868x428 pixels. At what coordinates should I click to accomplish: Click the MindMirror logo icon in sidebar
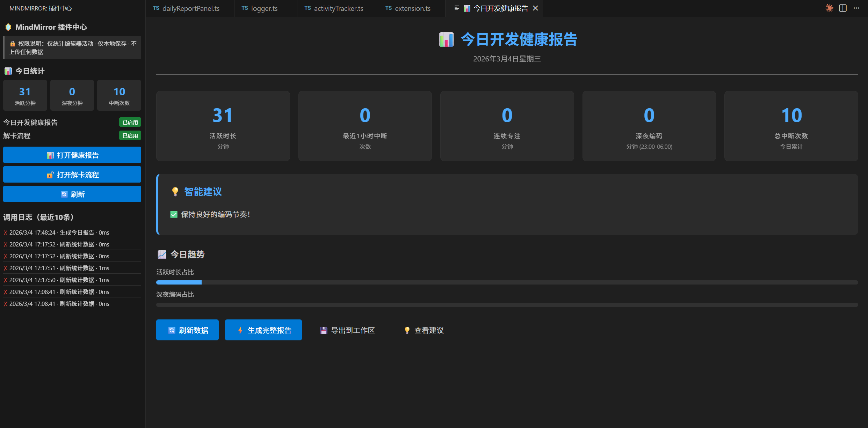point(8,27)
